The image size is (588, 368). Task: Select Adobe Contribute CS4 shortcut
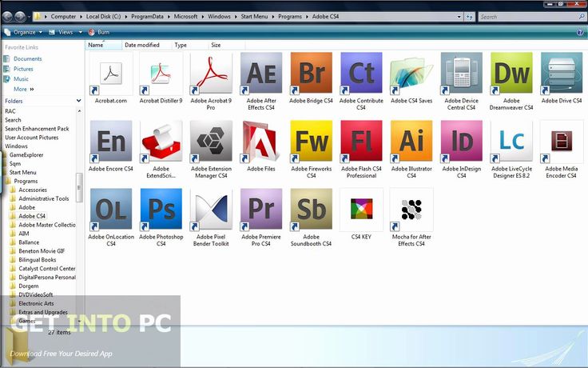[361, 74]
